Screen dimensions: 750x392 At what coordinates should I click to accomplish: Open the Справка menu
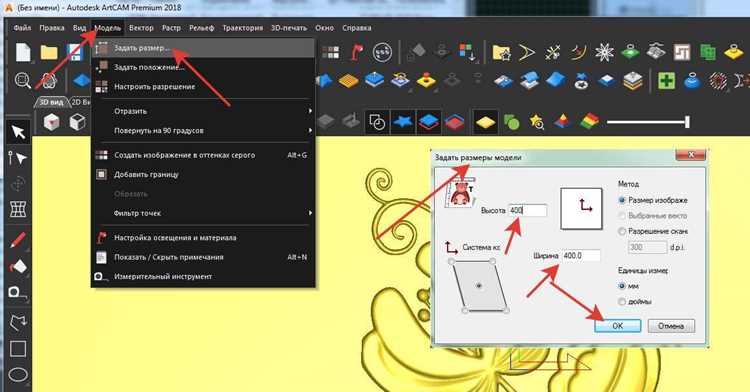357,28
